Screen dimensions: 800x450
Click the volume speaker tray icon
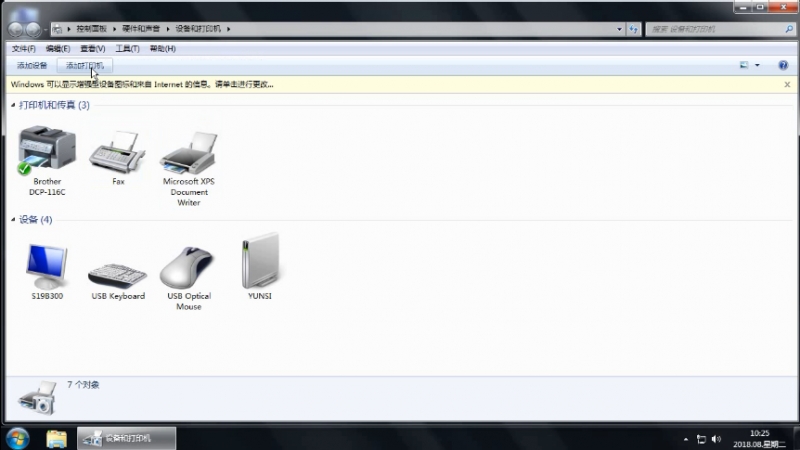click(x=716, y=439)
